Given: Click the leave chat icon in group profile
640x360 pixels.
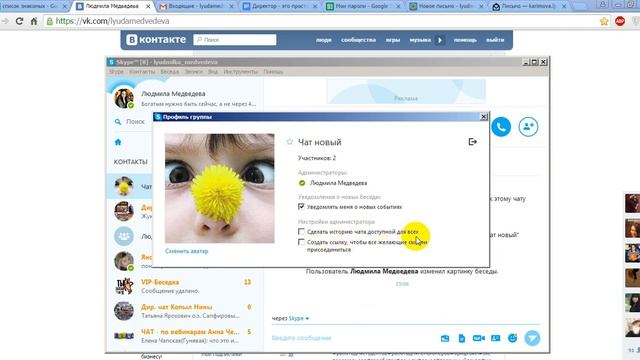Looking at the screenshot, I should pos(472,142).
